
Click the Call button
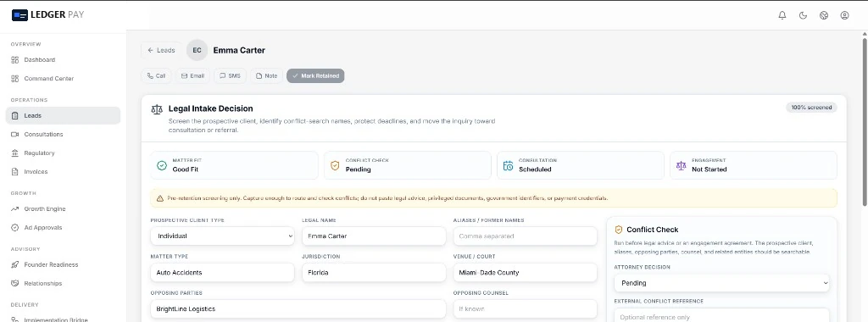point(156,75)
